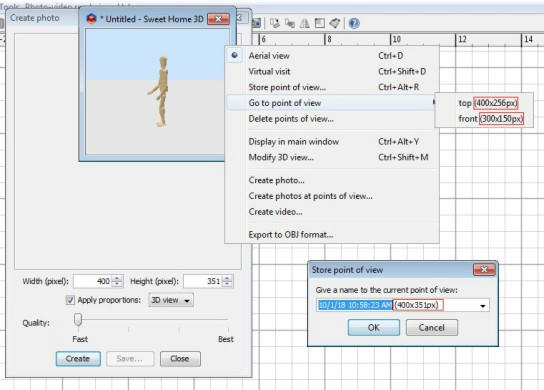Click the Quality slider handle
The height and width of the screenshot is (390, 544).
pyautogui.click(x=78, y=320)
